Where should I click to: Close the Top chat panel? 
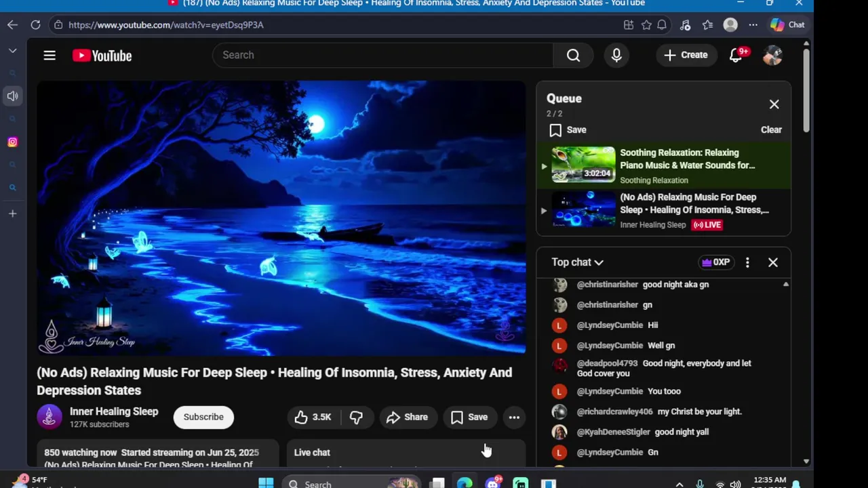coord(773,262)
